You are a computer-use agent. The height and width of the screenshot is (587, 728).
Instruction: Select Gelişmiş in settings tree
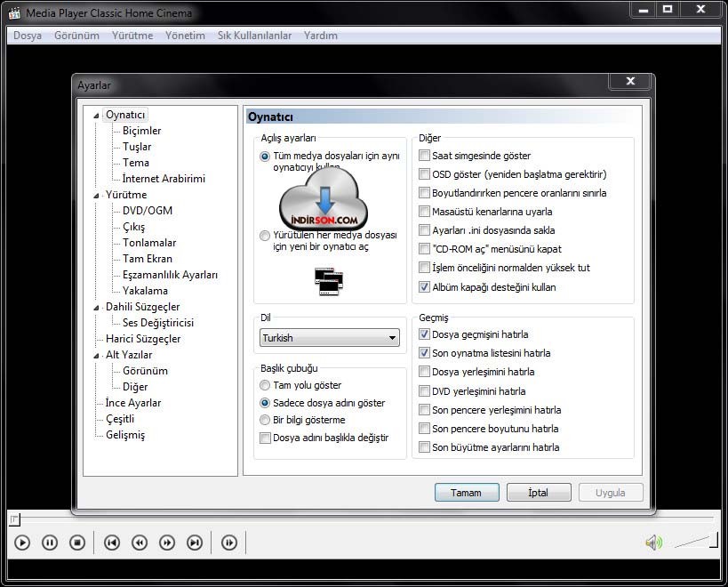pyautogui.click(x=125, y=435)
